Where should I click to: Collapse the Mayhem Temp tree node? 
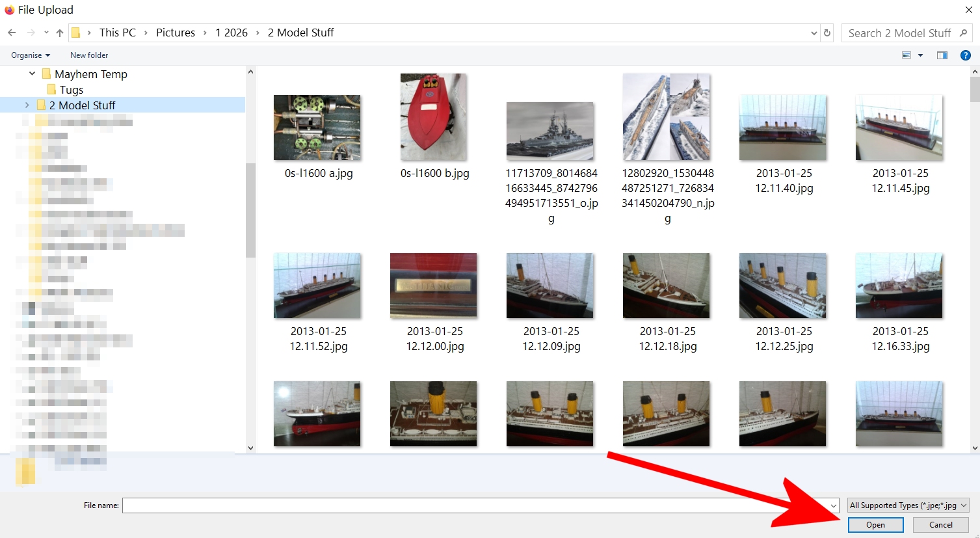32,74
